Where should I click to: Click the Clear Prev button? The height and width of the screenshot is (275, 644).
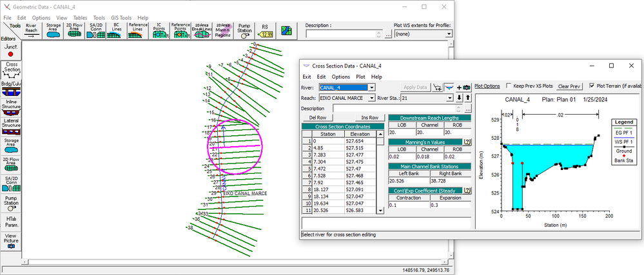click(x=569, y=86)
